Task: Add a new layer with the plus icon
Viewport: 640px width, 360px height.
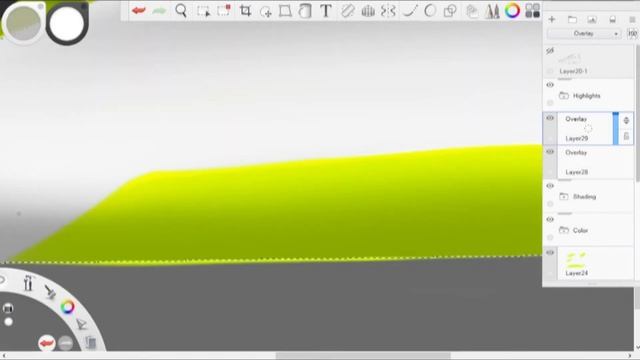Action: [552, 19]
